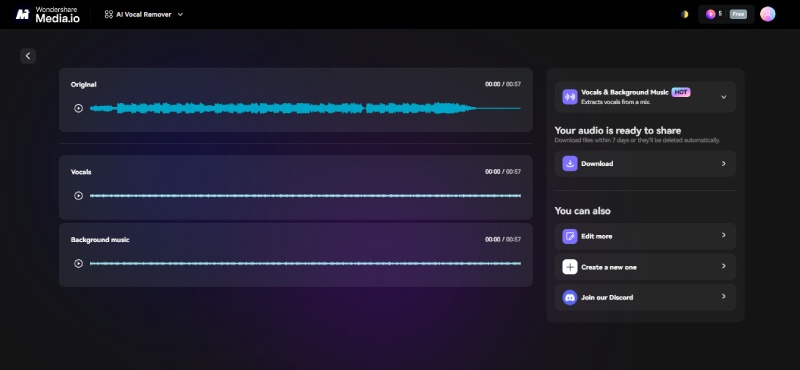800x370 pixels.
Task: Play the Background music track
Action: (x=78, y=263)
